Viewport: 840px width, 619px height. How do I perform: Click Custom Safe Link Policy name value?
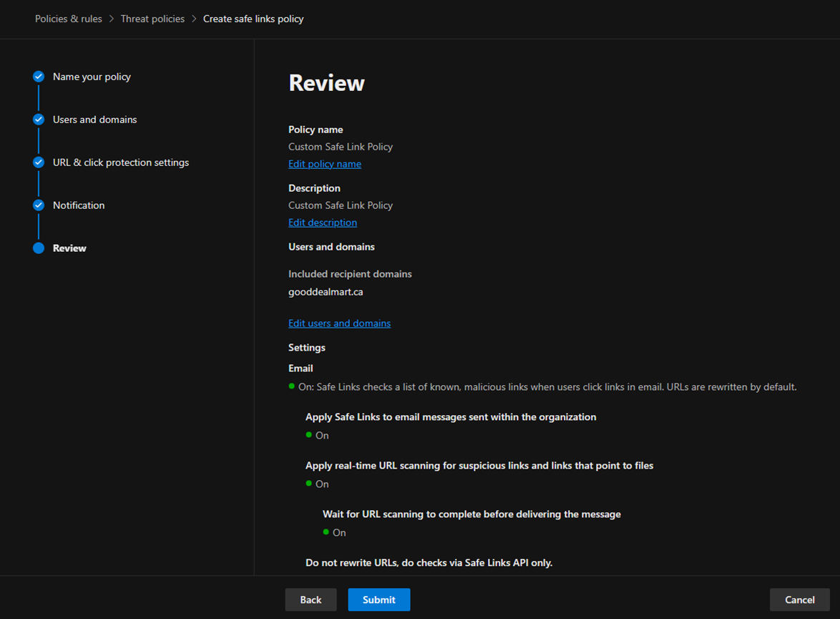[341, 147]
